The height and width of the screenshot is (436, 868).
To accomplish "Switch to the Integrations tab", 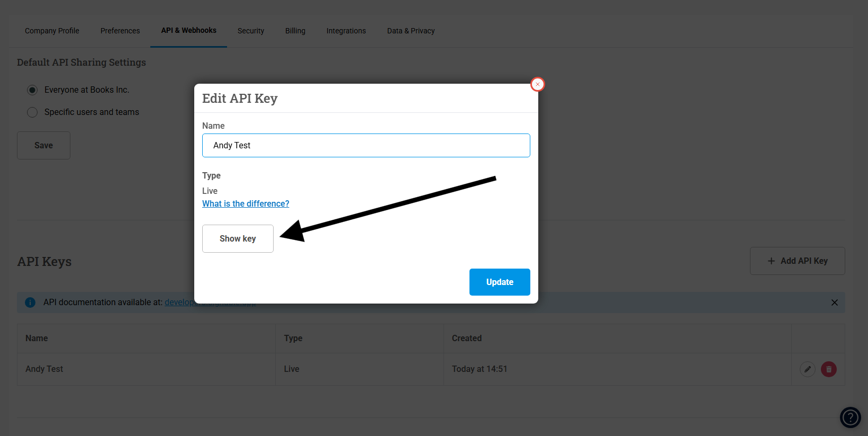I will (x=346, y=31).
